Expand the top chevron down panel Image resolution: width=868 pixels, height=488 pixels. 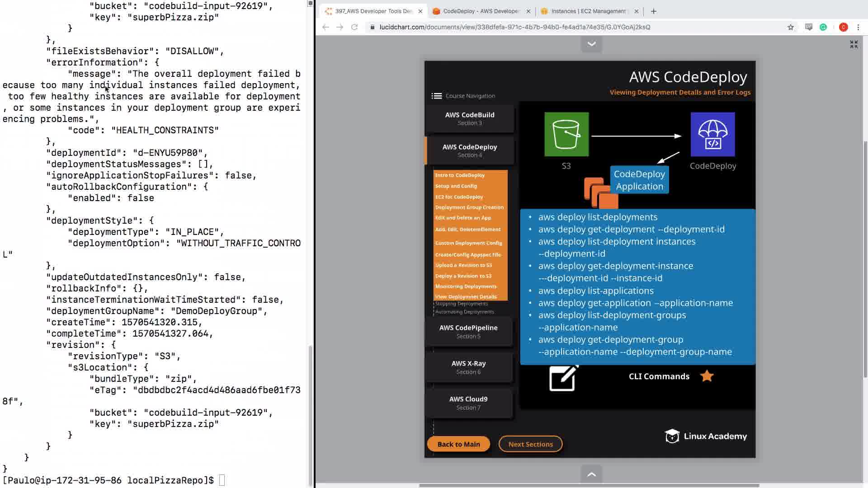tap(591, 44)
